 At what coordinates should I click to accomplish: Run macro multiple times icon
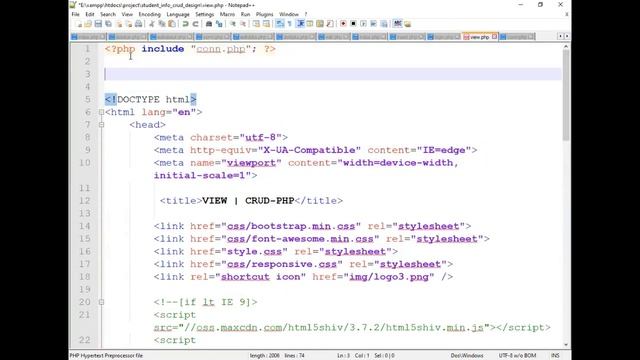tap(373, 24)
